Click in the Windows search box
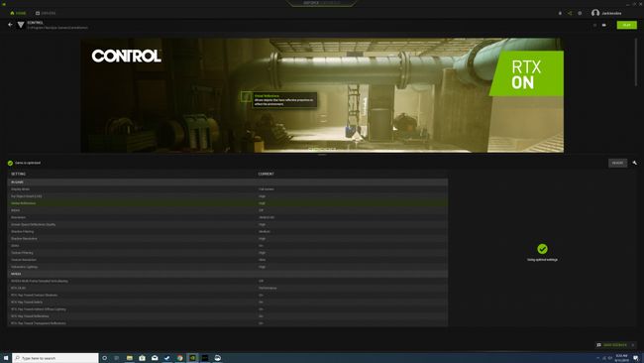 55,358
